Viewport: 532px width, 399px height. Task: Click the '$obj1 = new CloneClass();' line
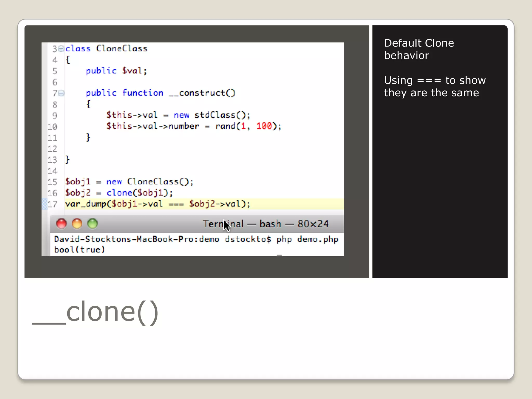point(129,182)
